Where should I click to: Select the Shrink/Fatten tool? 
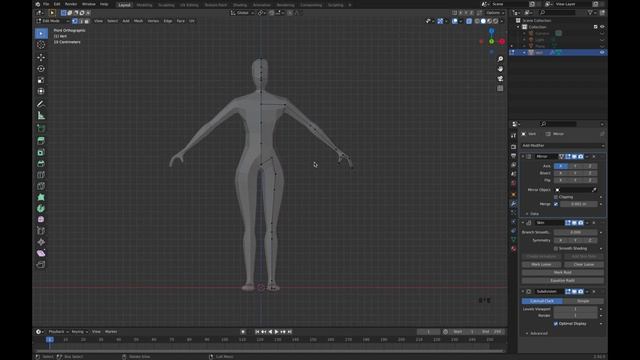pos(41,242)
